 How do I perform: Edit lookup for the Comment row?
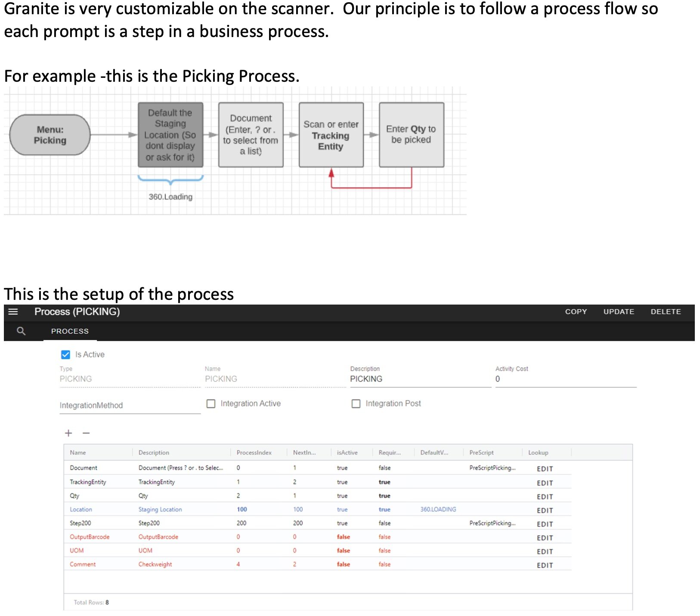[545, 565]
